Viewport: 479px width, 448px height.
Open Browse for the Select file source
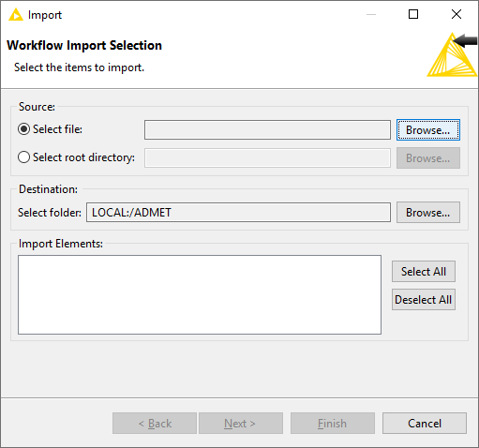pos(428,130)
